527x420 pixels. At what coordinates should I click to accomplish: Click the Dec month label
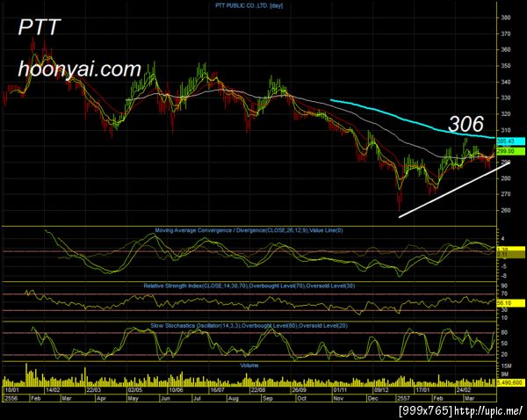coord(373,399)
